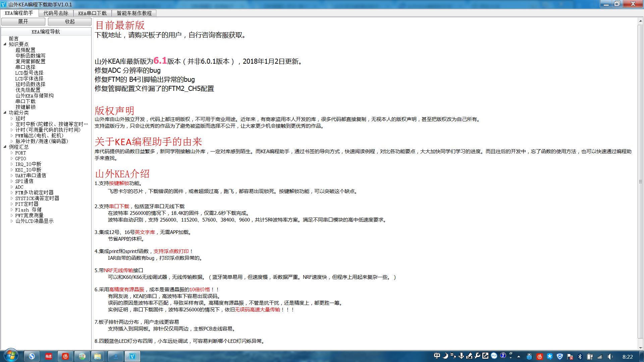Viewport: 644px width, 362px height.
Task: Show hidden system tray icons arrow
Action: click(x=519, y=357)
